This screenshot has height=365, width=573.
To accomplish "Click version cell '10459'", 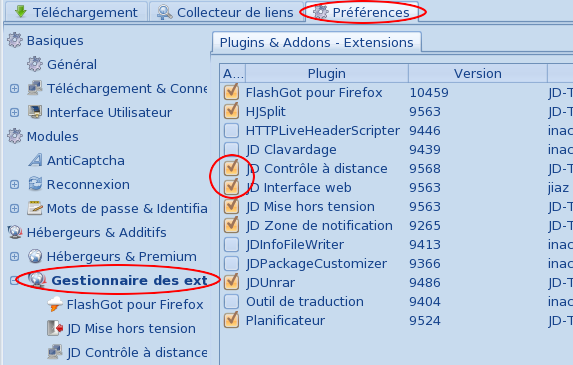I will pos(429,92).
